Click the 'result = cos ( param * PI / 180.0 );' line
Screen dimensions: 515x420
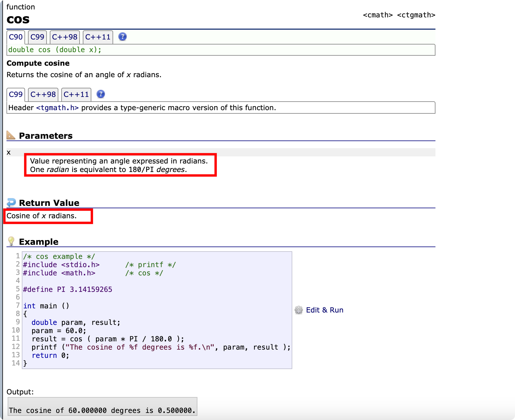click(108, 339)
